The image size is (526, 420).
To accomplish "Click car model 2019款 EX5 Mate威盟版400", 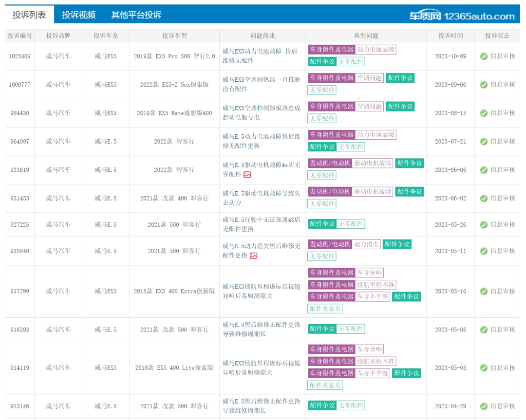I will pyautogui.click(x=174, y=113).
